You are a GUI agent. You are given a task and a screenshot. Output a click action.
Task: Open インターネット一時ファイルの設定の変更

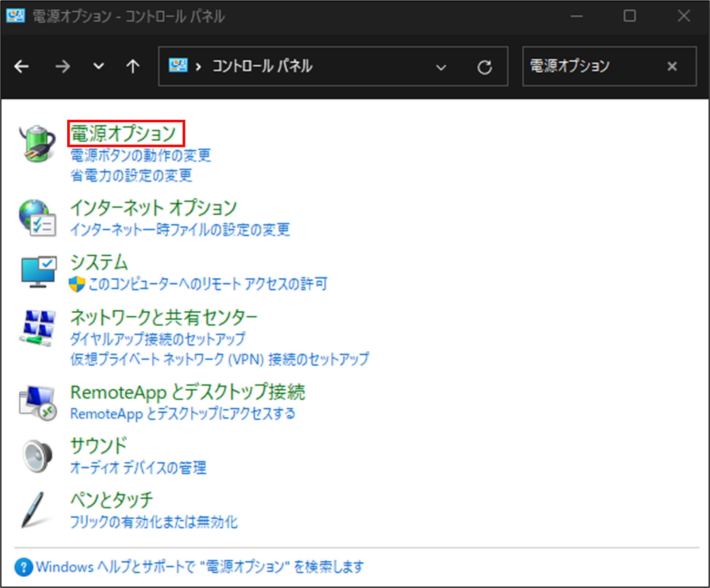coord(180,230)
